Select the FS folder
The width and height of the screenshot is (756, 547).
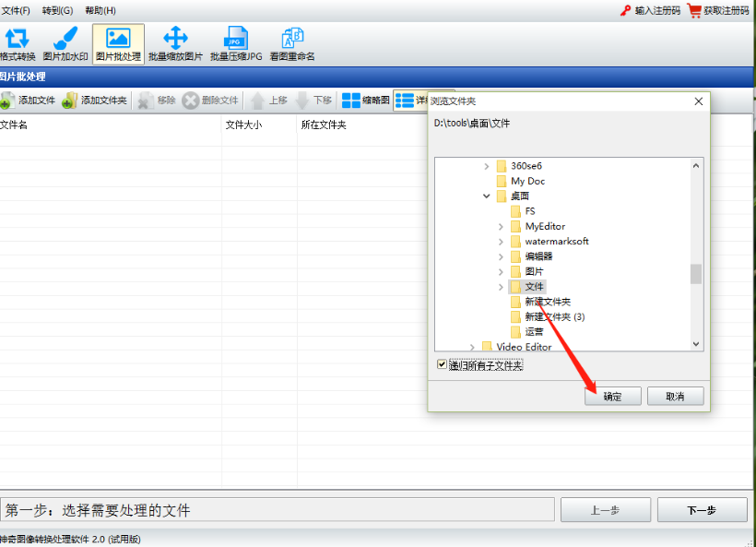(x=523, y=211)
